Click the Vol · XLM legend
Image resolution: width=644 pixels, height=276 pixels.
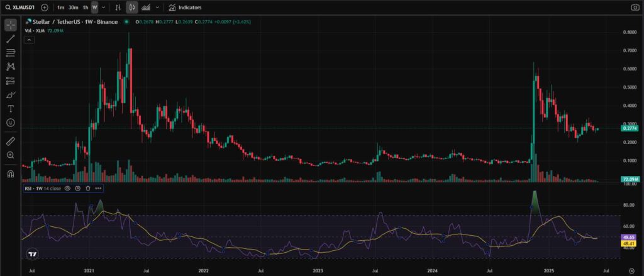(x=35, y=30)
